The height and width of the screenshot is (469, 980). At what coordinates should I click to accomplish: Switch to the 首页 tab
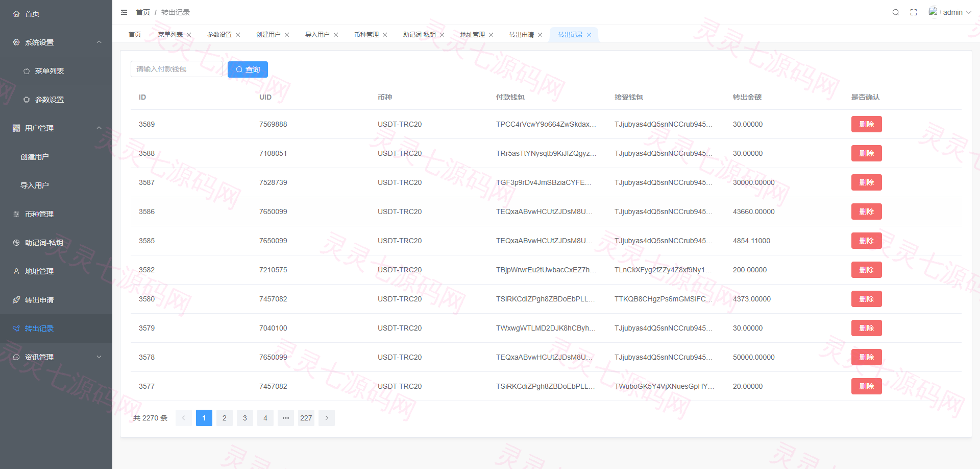click(135, 35)
